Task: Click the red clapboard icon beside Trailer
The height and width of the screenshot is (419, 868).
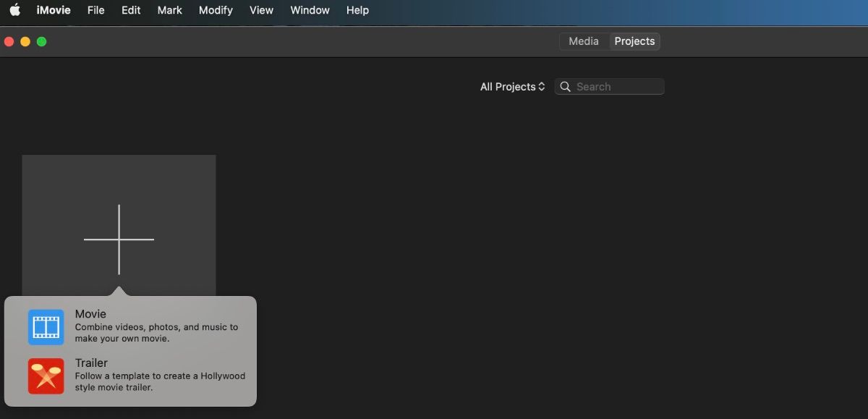Action: point(46,376)
